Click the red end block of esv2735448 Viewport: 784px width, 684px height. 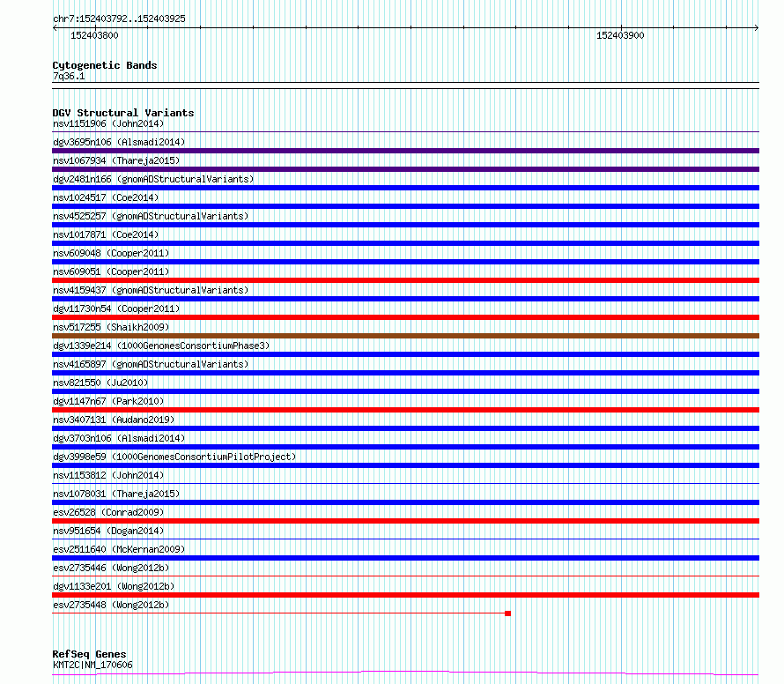click(x=507, y=613)
